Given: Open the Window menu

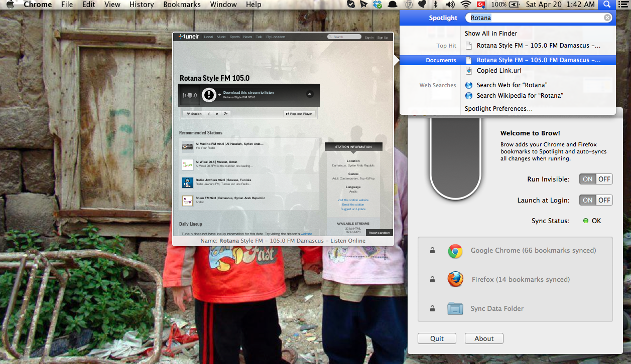Looking at the screenshot, I should click(x=223, y=5).
